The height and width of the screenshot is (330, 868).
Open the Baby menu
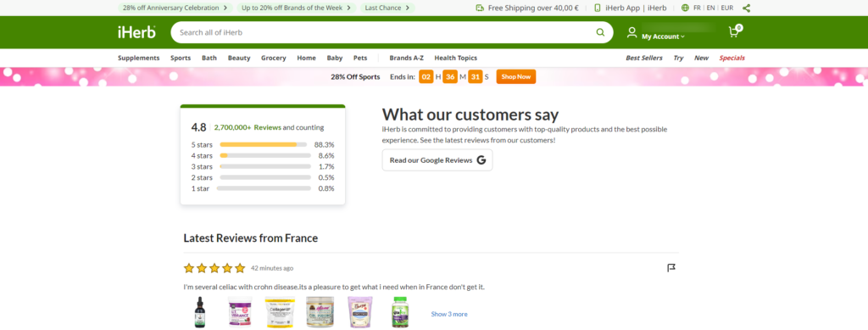[x=334, y=58]
